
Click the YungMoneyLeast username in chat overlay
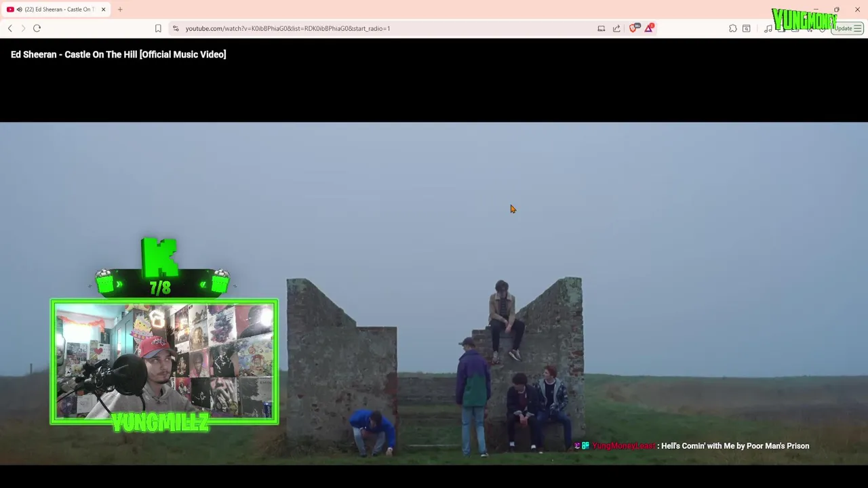coord(623,446)
